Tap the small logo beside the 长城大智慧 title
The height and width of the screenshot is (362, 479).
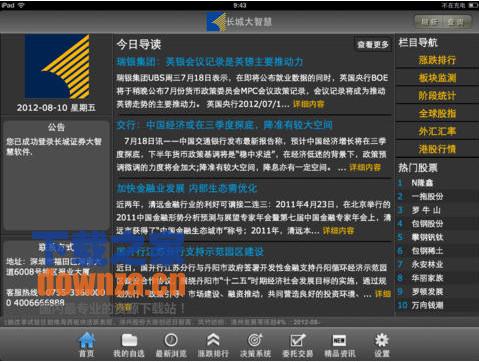(216, 22)
